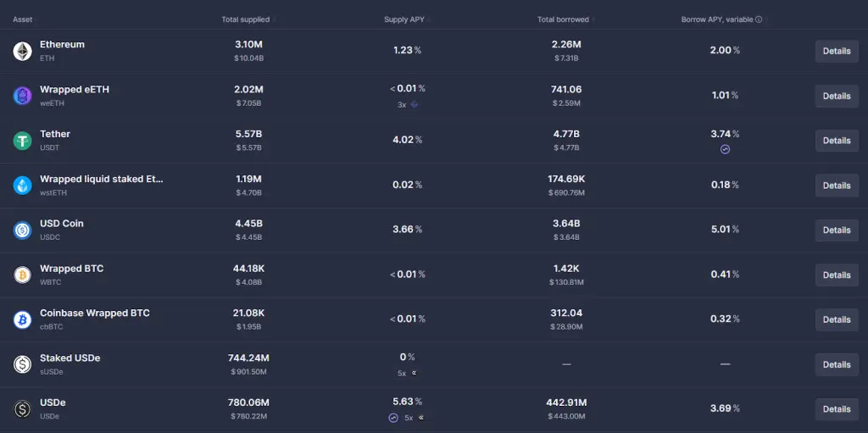Image resolution: width=868 pixels, height=433 pixels.
Task: Click the incentive badge under USDe supply APY
Action: coord(393,418)
